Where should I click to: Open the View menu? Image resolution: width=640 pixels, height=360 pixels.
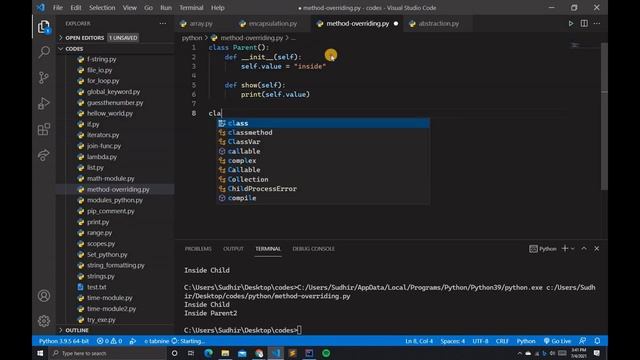tap(129, 8)
